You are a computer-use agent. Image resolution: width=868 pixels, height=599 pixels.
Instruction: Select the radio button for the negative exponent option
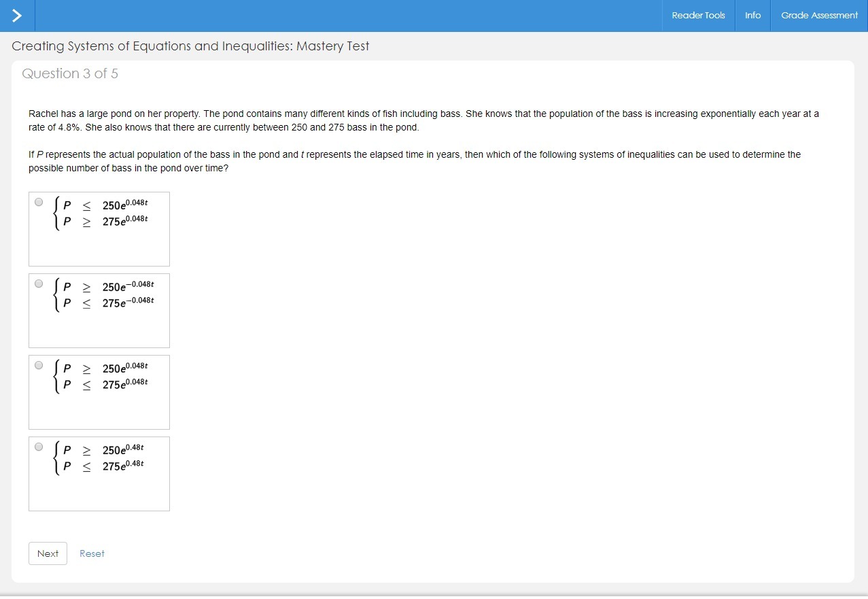[39, 284]
